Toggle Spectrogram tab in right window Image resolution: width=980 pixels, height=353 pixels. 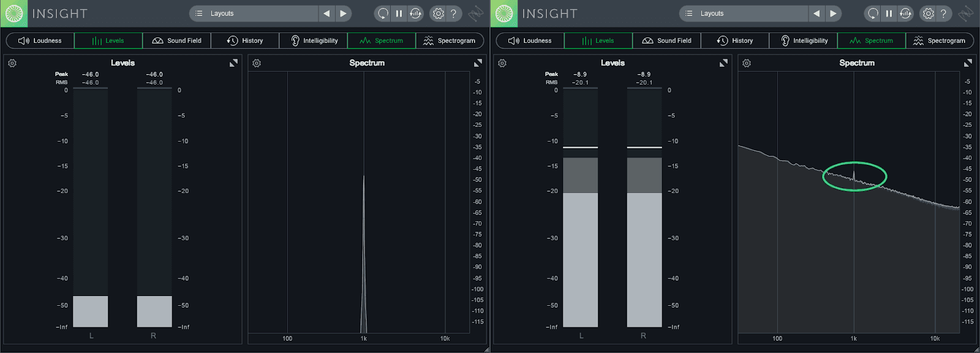[x=940, y=40]
